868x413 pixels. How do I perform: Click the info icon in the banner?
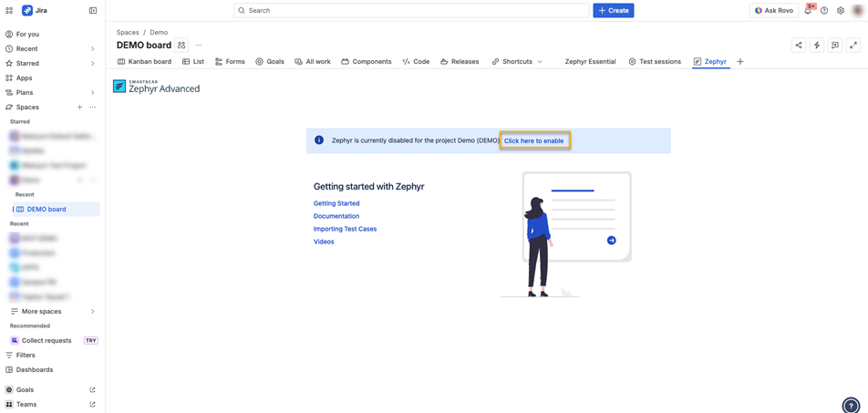pos(319,140)
